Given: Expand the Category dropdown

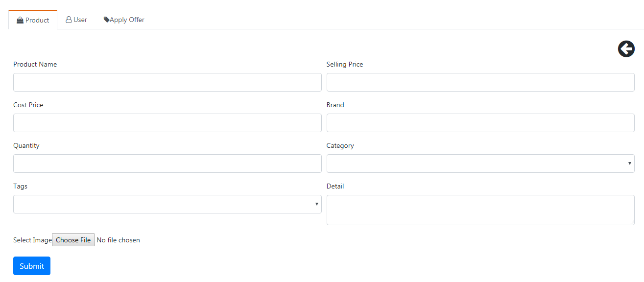Looking at the screenshot, I should coord(480,164).
